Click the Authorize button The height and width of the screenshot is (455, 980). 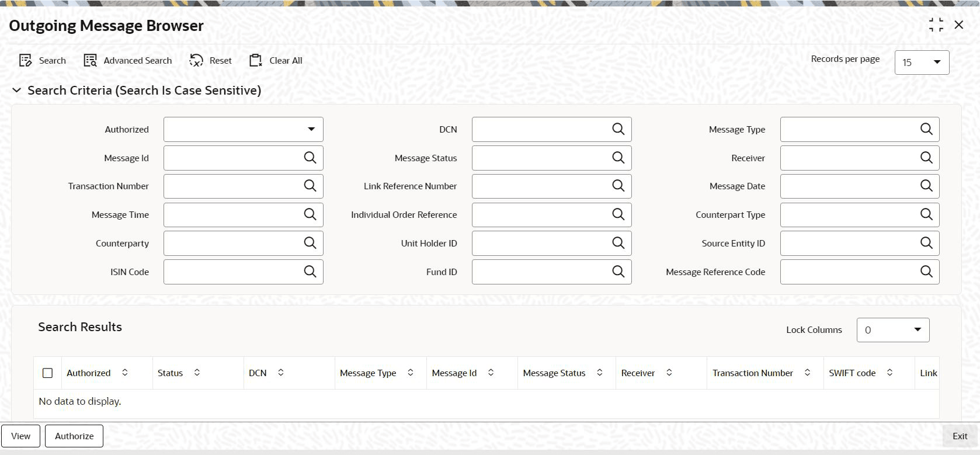click(x=74, y=436)
